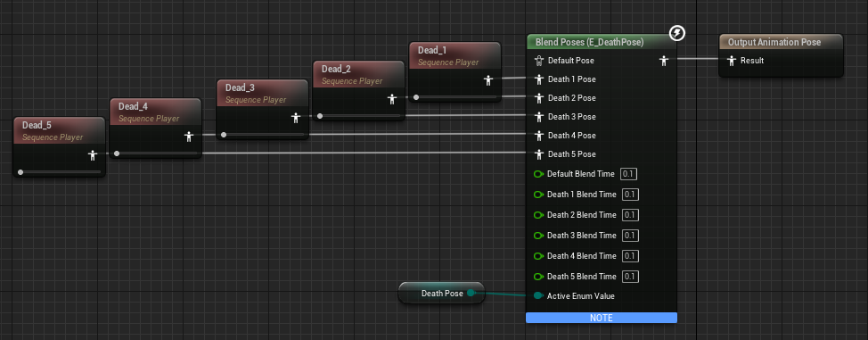
Task: Click the Death 4 Blend Time green pin
Action: [538, 256]
